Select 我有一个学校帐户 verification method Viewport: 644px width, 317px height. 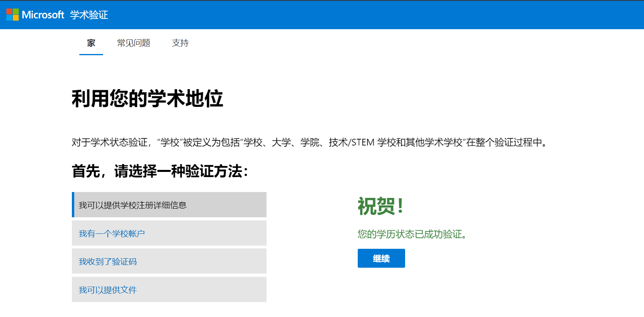(x=169, y=233)
